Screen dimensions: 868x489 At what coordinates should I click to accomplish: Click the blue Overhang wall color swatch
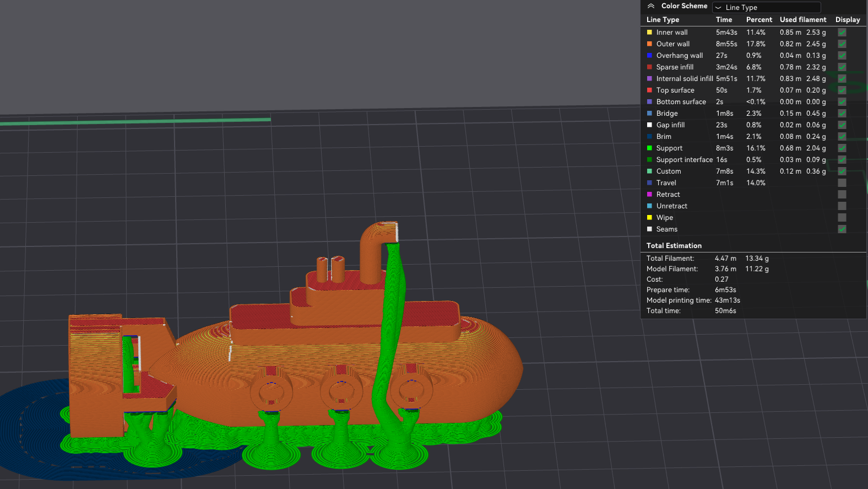pos(649,56)
